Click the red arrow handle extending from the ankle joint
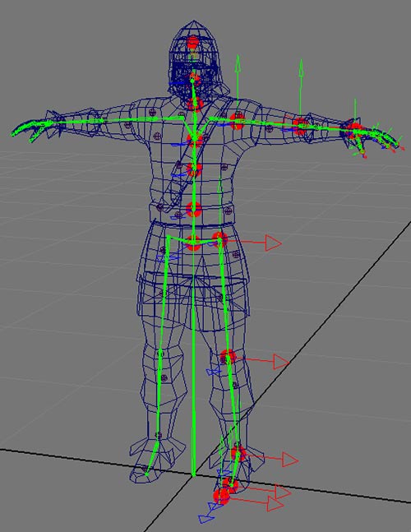The height and width of the screenshot is (532, 411). click(290, 460)
